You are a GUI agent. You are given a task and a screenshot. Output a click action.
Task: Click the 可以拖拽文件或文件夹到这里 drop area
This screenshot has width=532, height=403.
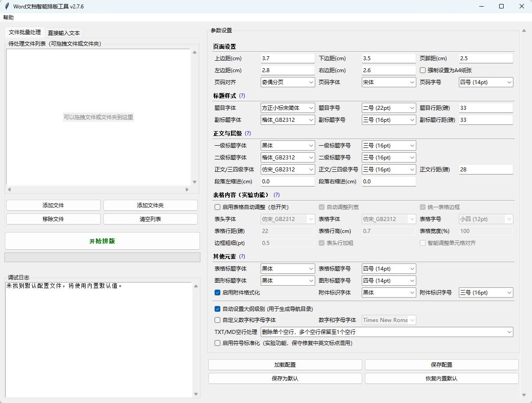(x=98, y=117)
